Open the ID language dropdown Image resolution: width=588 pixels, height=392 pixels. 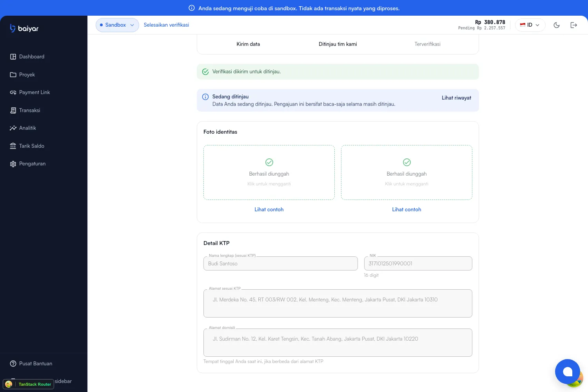point(530,25)
